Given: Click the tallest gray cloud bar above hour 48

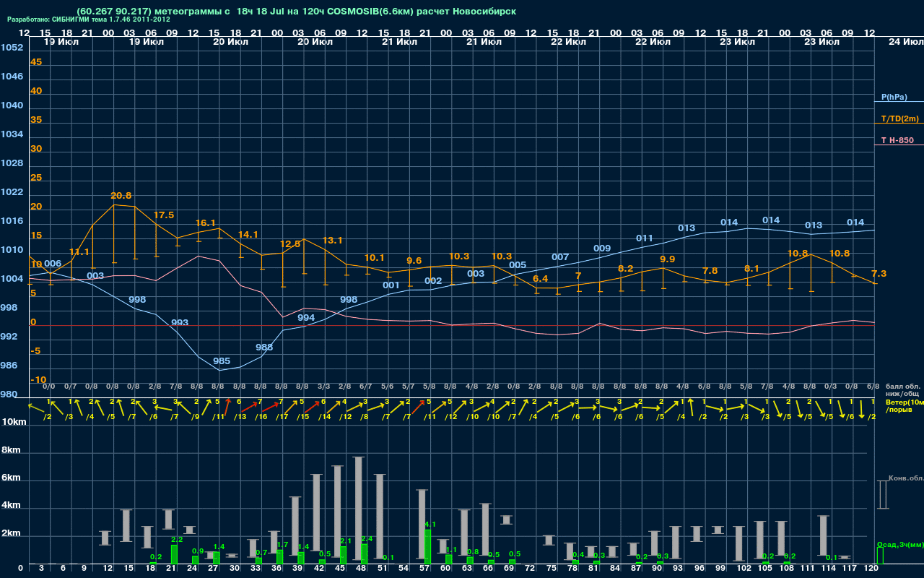Looking at the screenshot, I should (x=358, y=510).
